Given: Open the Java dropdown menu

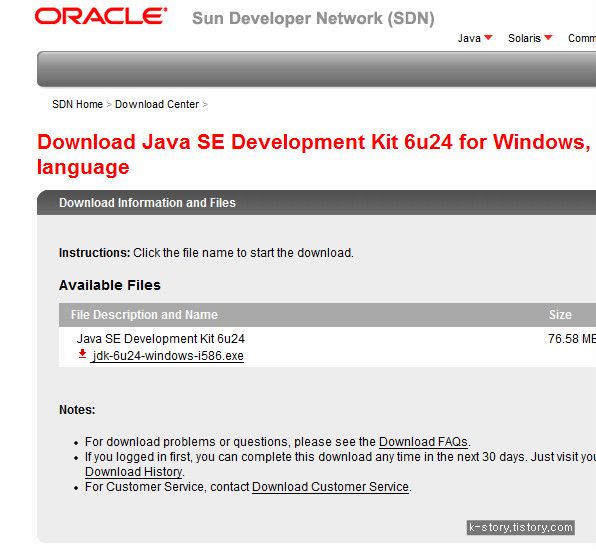Looking at the screenshot, I should pyautogui.click(x=475, y=38).
